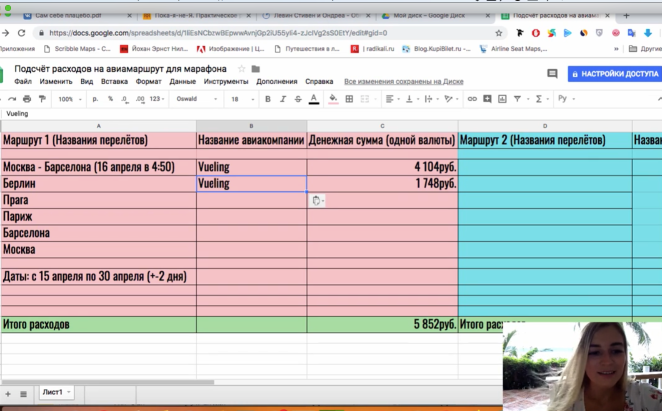Open the paste options clipboard icon
662x411 pixels.
click(x=318, y=201)
